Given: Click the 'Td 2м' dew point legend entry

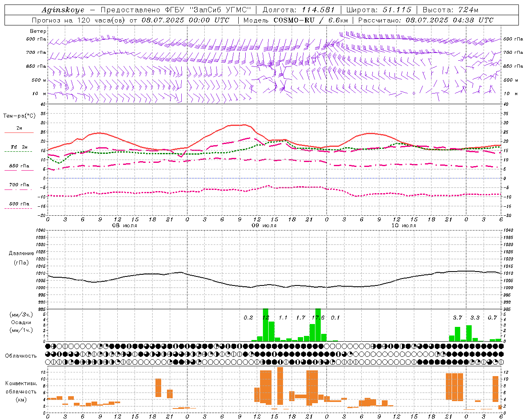Looking at the screenshot, I should click(x=19, y=147).
